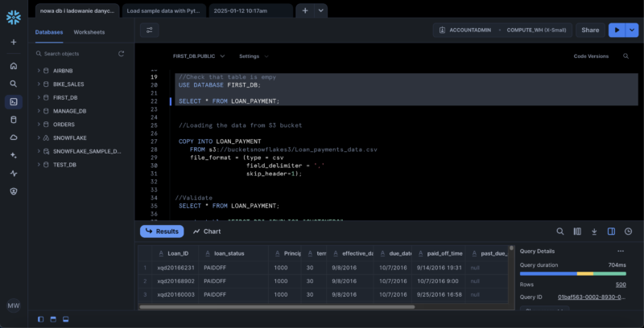Click the Share button
The height and width of the screenshot is (328, 644).
point(590,30)
